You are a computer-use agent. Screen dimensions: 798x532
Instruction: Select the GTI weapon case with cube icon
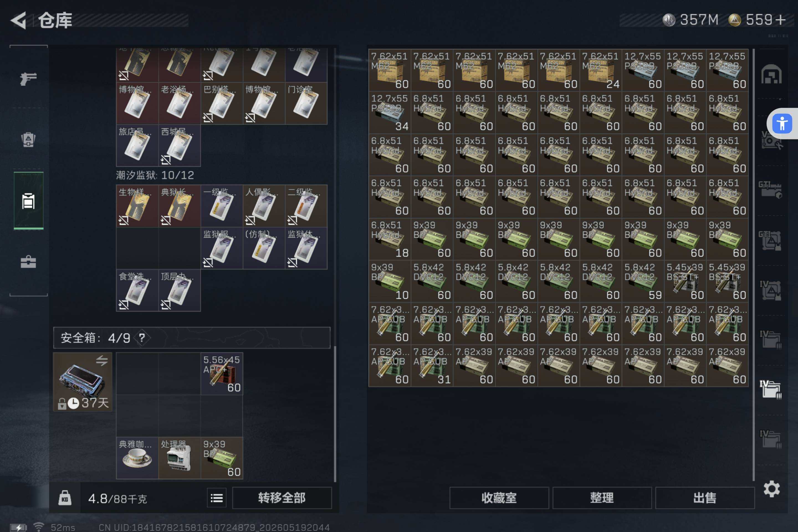click(x=771, y=190)
